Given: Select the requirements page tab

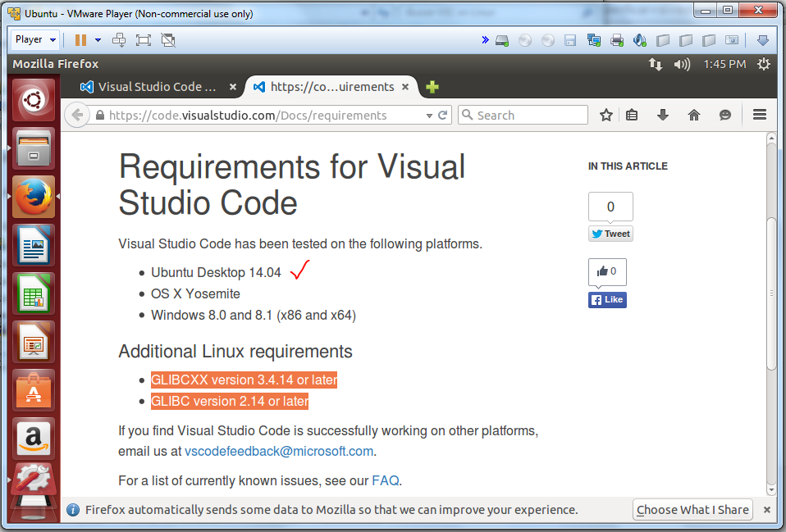Looking at the screenshot, I should click(331, 87).
